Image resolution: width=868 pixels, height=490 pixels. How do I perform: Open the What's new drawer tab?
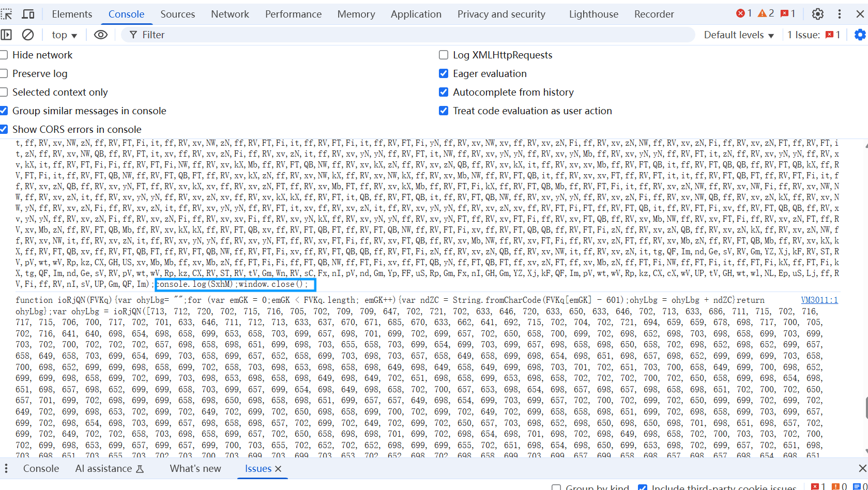click(x=195, y=468)
